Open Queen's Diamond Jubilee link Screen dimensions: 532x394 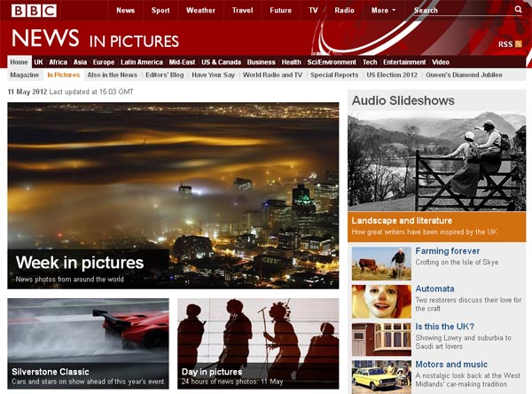click(x=464, y=75)
